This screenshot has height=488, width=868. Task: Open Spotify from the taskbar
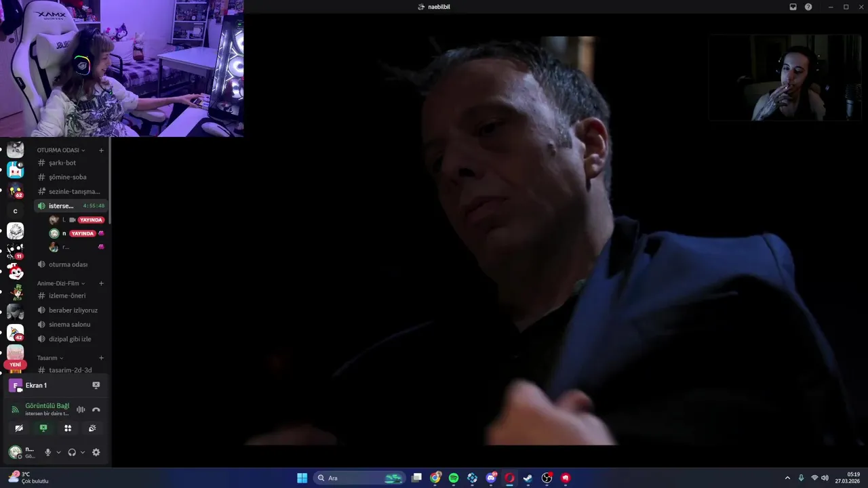tap(454, 478)
